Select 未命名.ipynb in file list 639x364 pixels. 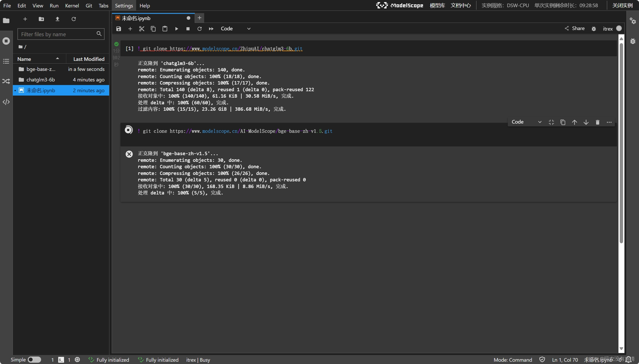click(61, 90)
